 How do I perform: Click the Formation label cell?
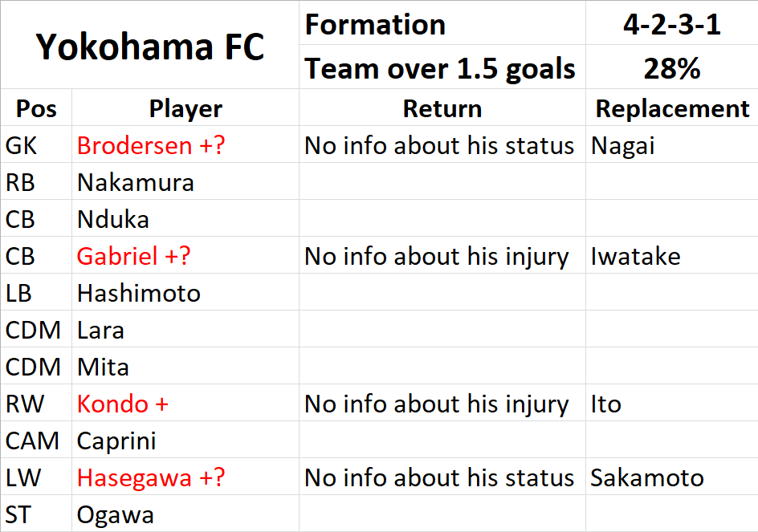[442, 23]
